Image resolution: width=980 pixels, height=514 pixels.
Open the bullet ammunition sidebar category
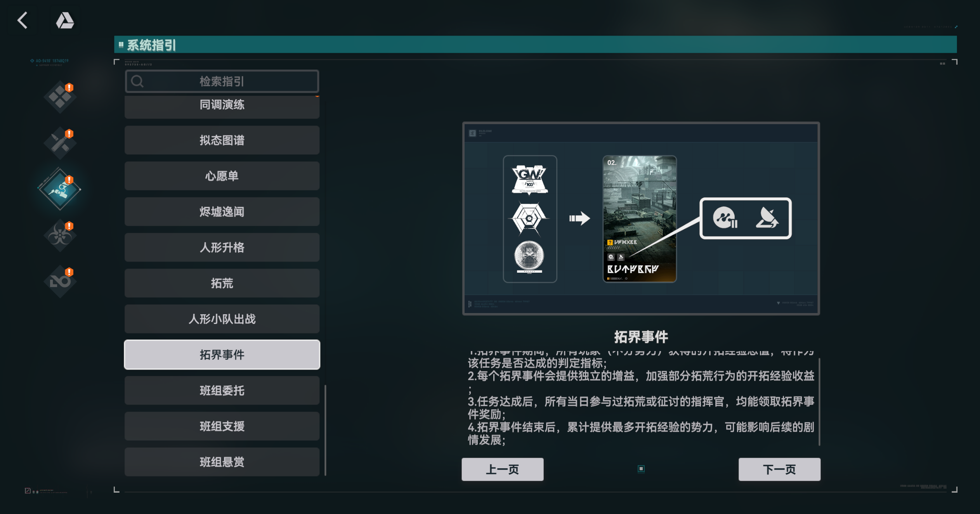pyautogui.click(x=60, y=143)
